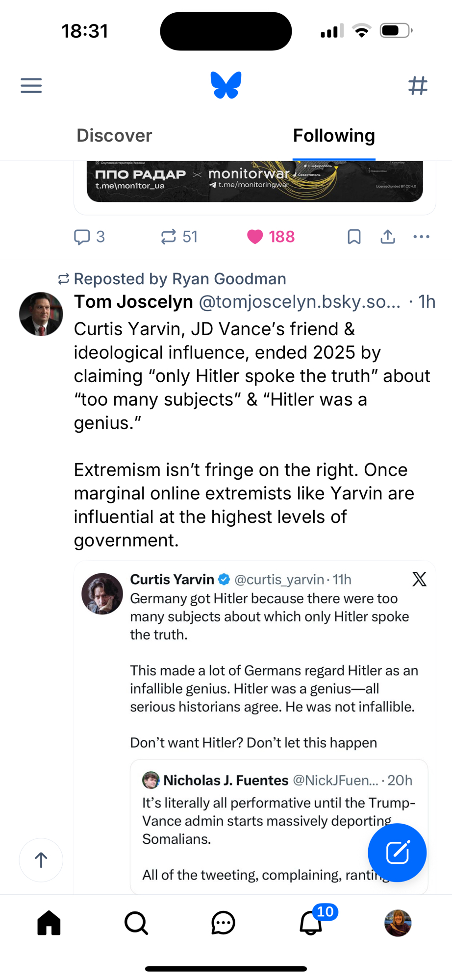Image resolution: width=452 pixels, height=980 pixels.
Task: Tap the Bluesky butterfly logo
Action: click(226, 85)
